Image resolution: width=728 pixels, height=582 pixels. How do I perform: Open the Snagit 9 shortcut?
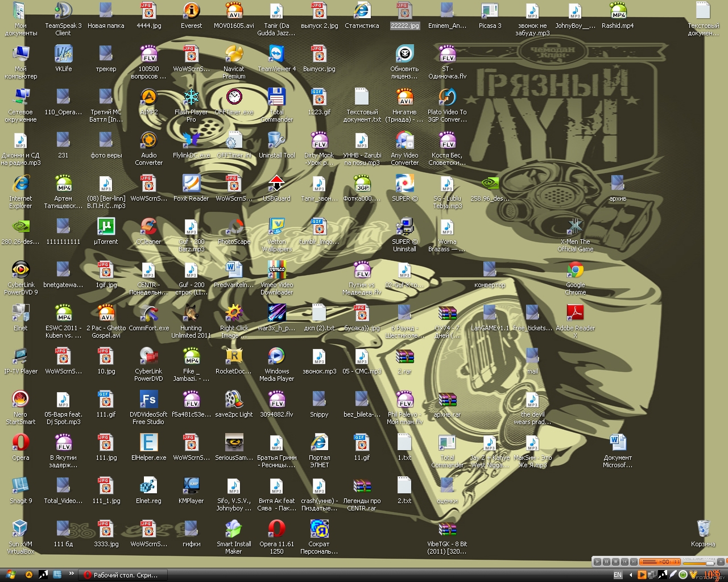pos(20,490)
